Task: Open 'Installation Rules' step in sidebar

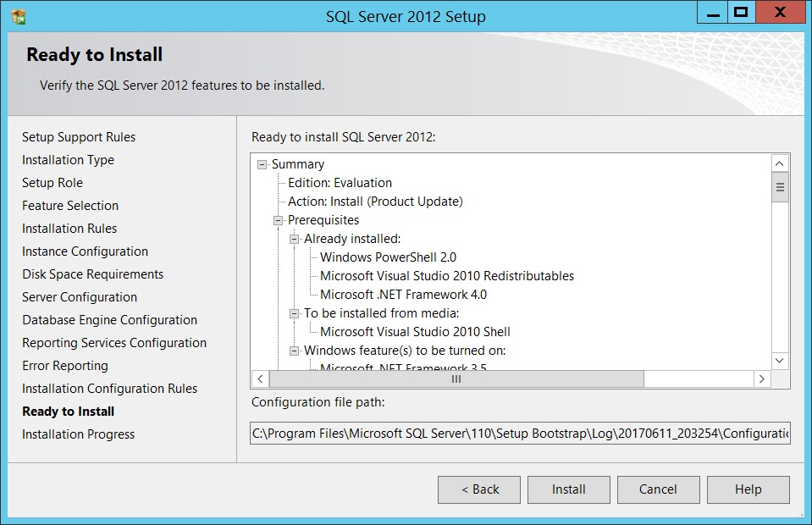Action: tap(69, 229)
